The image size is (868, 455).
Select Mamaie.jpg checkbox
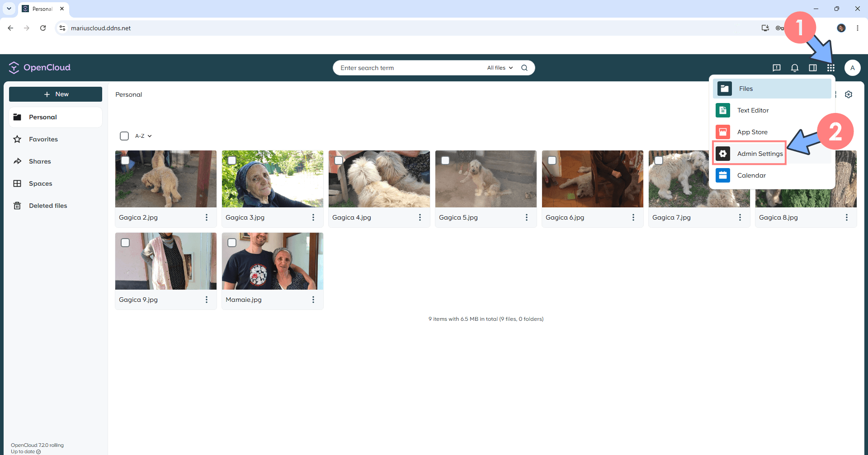[232, 243]
